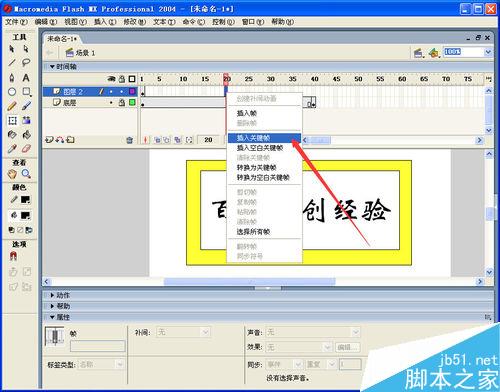Select the Eyedropper tool
Screen dimensions: 500x392
pos(12,149)
